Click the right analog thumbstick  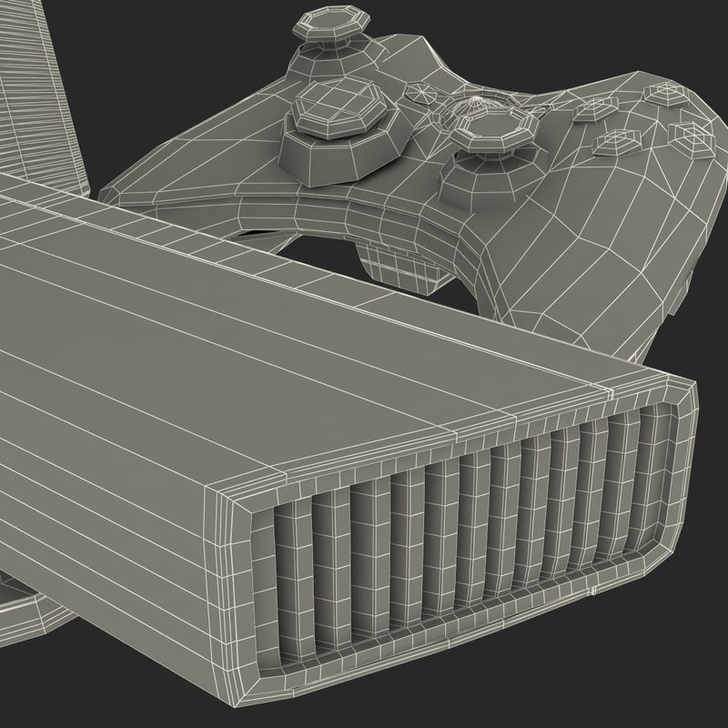[487, 136]
